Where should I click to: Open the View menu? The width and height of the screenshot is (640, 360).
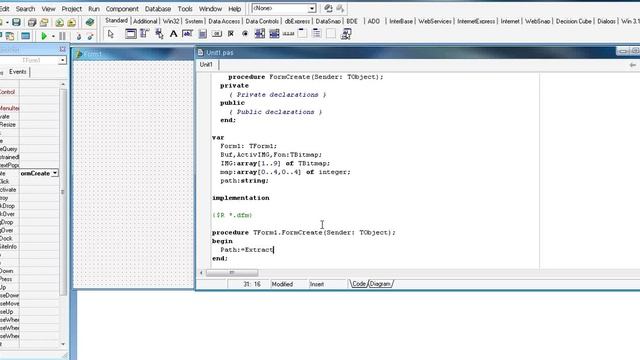point(48,9)
